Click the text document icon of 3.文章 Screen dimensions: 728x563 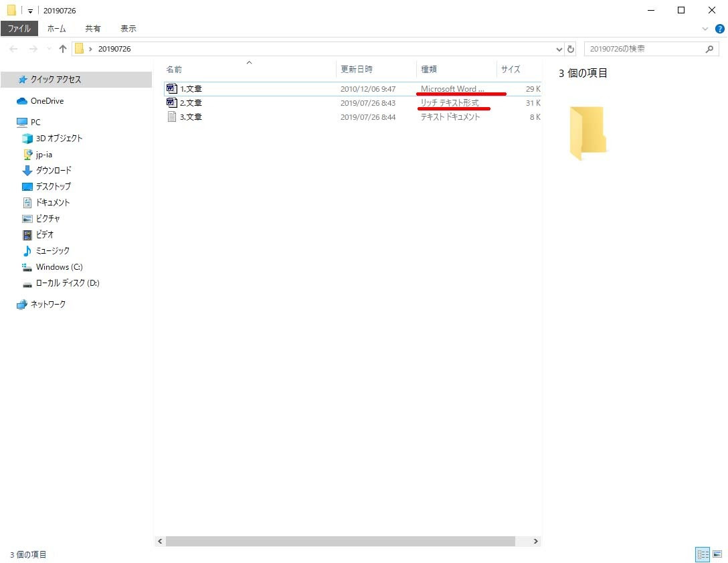tap(171, 116)
